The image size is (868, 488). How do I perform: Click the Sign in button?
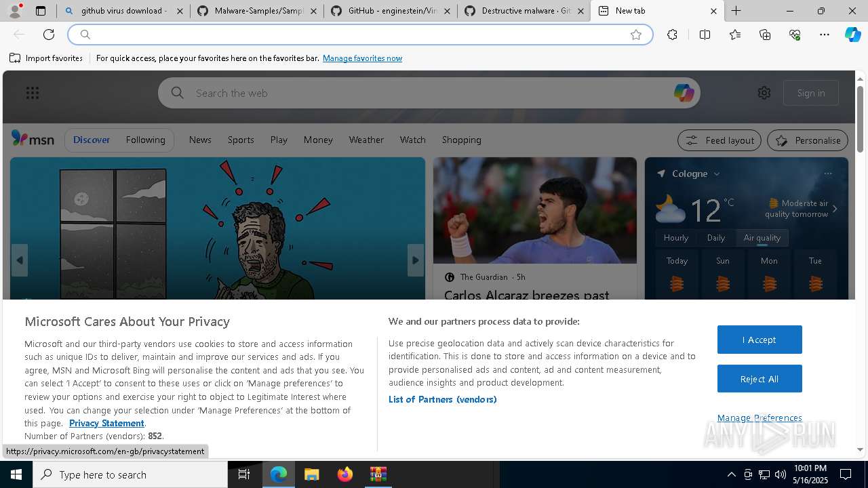[811, 93]
